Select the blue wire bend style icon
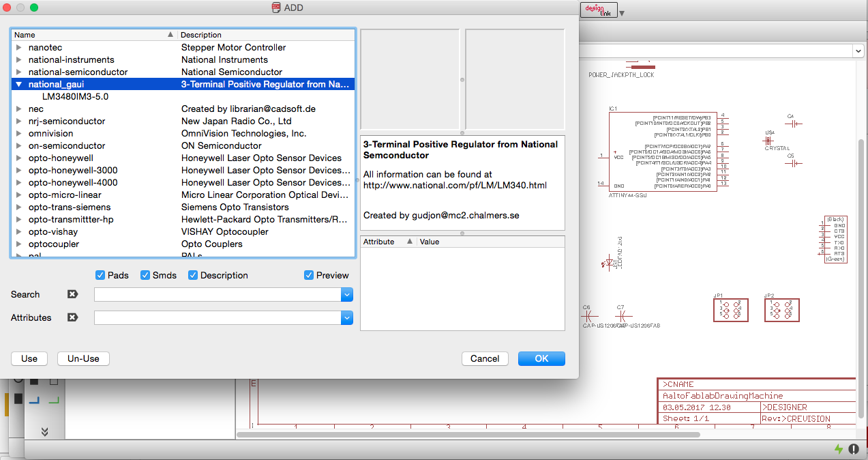The width and height of the screenshot is (868, 460). click(x=34, y=400)
